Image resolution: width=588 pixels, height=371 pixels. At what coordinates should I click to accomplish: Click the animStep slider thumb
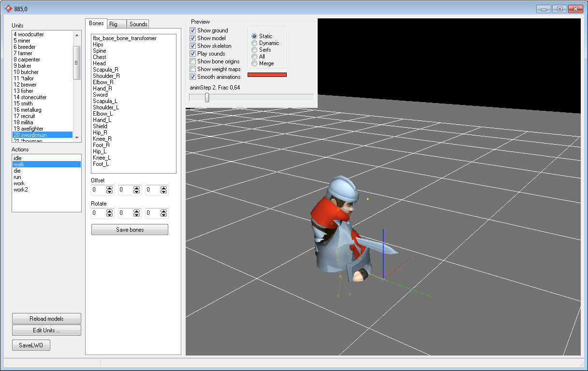(x=207, y=97)
